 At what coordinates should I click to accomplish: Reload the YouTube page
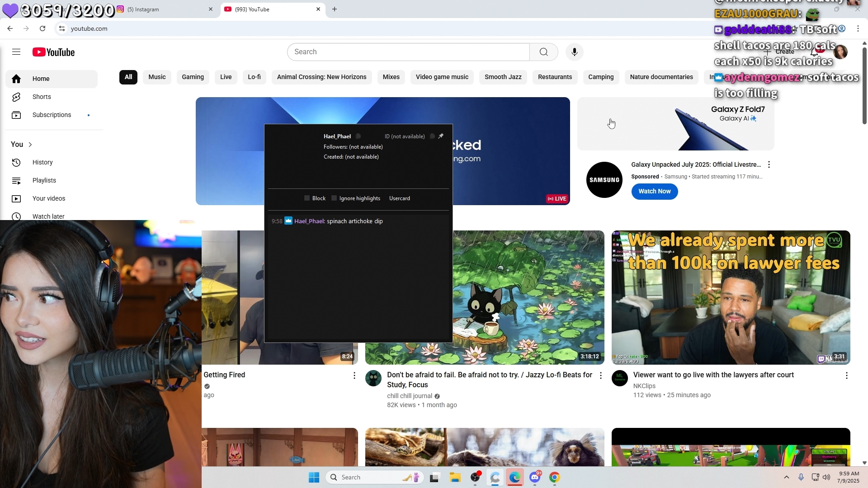click(42, 28)
